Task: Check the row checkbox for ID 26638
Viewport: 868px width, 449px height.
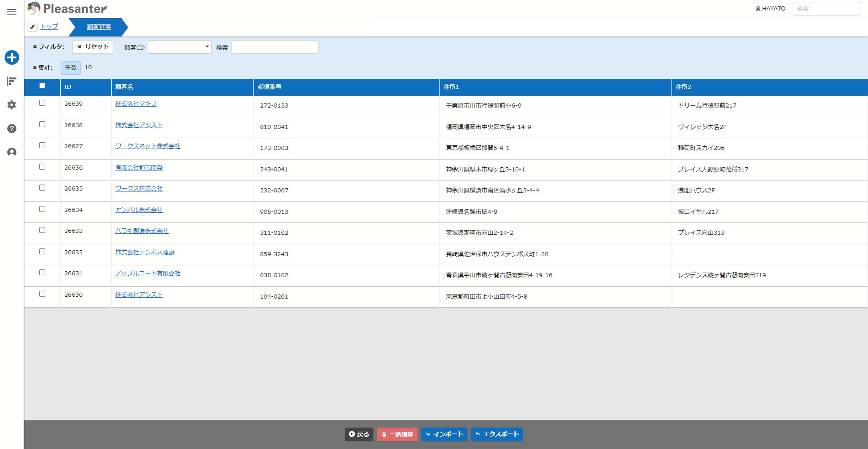Action: coord(42,124)
